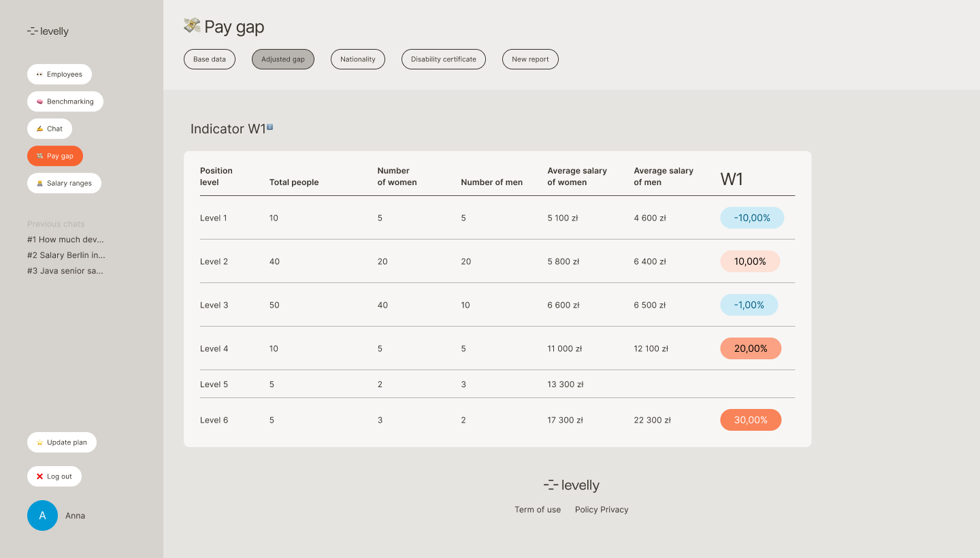Select the Adjusted gap tab
Viewport: 980px width, 558px height.
click(283, 59)
